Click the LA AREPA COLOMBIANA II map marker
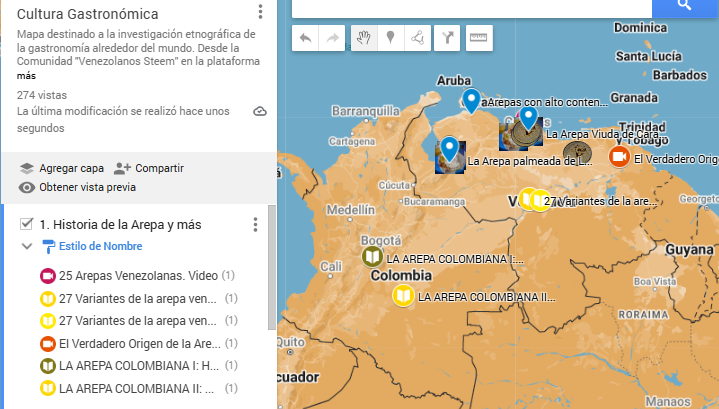 pos(403,296)
